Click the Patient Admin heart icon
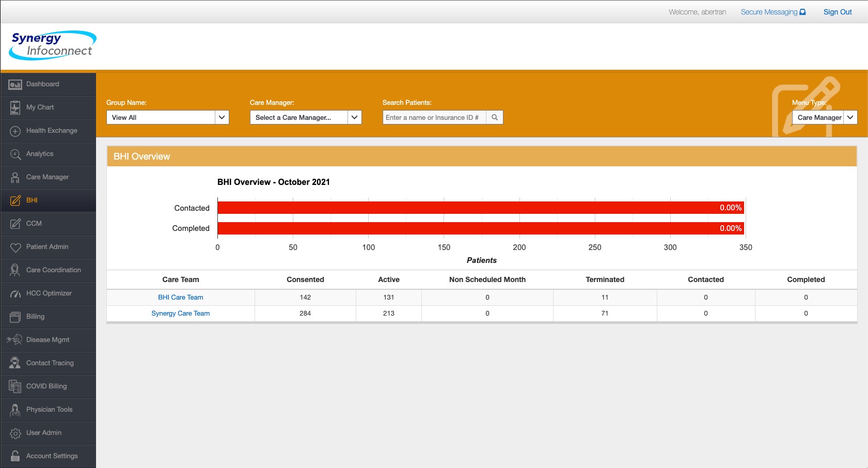The height and width of the screenshot is (468, 868). [15, 247]
